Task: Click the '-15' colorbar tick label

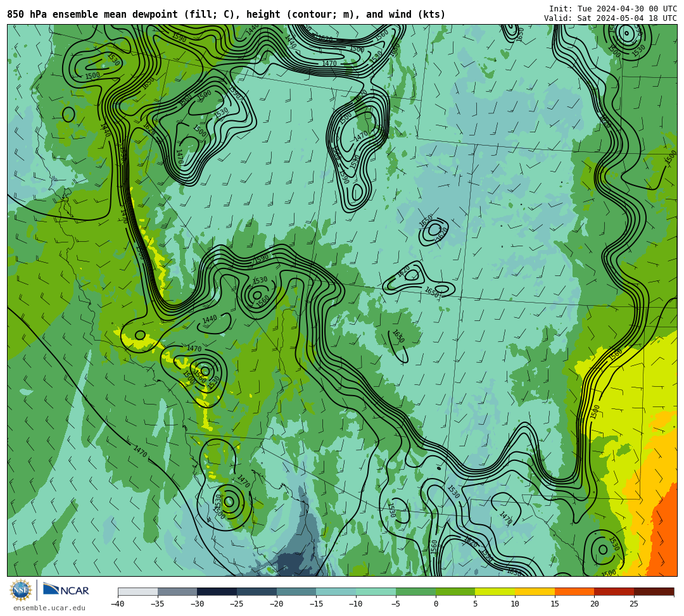Action: [316, 604]
